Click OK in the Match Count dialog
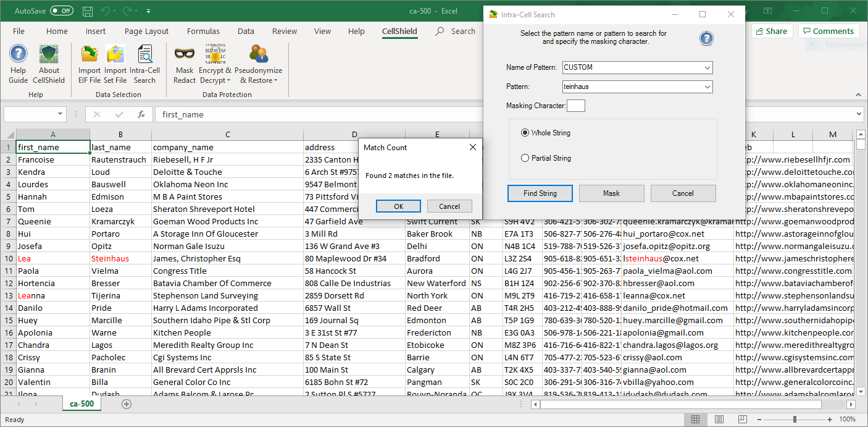This screenshot has height=427, width=868. (x=398, y=206)
